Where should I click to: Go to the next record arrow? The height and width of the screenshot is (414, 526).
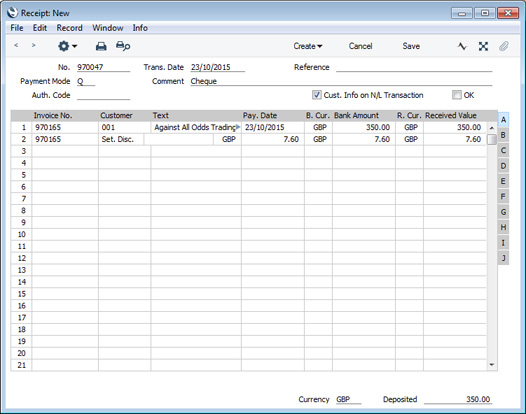[33, 46]
